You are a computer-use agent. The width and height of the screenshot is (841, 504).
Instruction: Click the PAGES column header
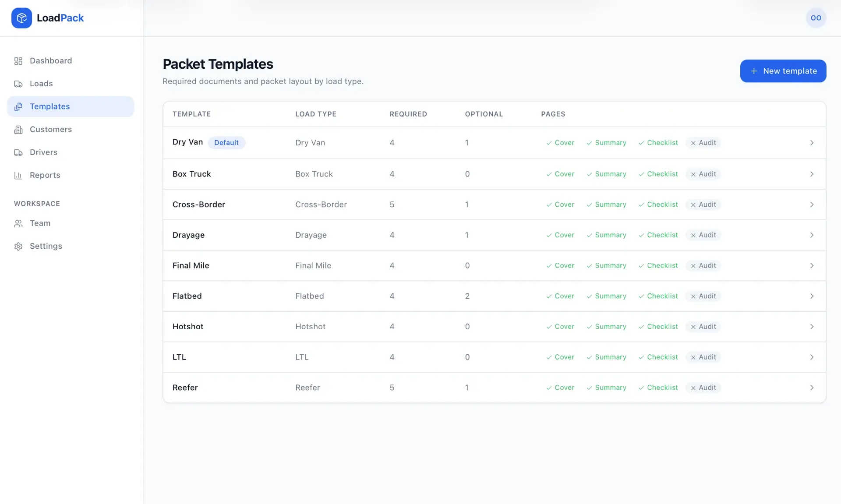[553, 114]
